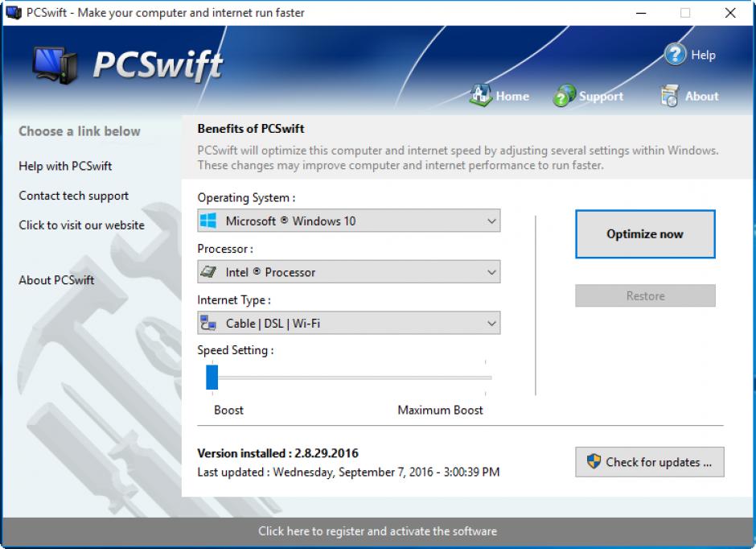756x549 pixels.
Task: Click the Speed Setting label
Action: pyautogui.click(x=236, y=350)
